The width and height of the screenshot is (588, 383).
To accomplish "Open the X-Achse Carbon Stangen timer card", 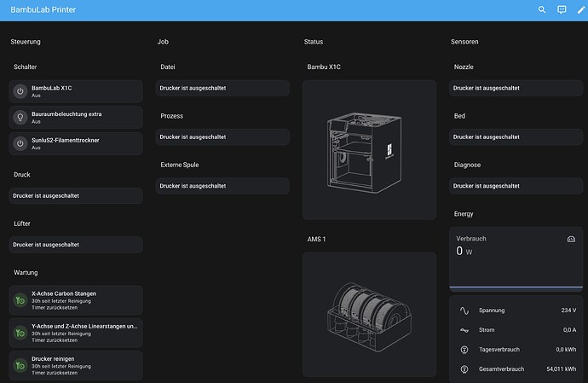I will coord(76,300).
